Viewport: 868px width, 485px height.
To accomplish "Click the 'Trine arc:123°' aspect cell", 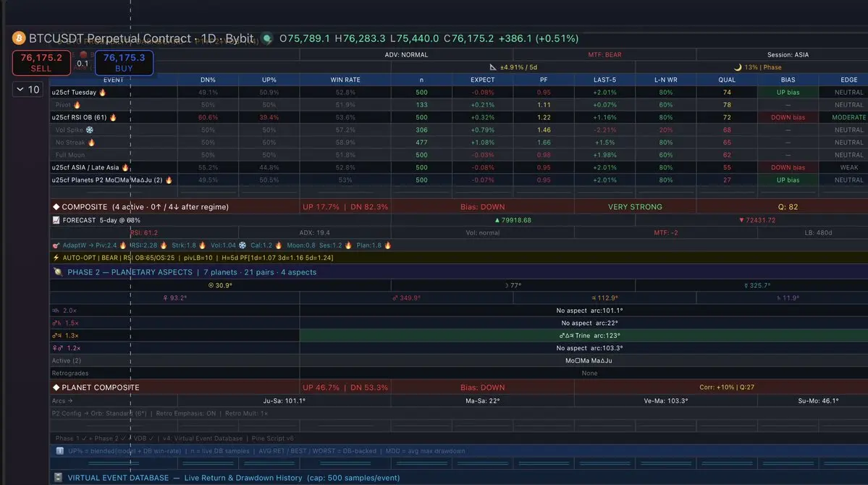I will (589, 335).
